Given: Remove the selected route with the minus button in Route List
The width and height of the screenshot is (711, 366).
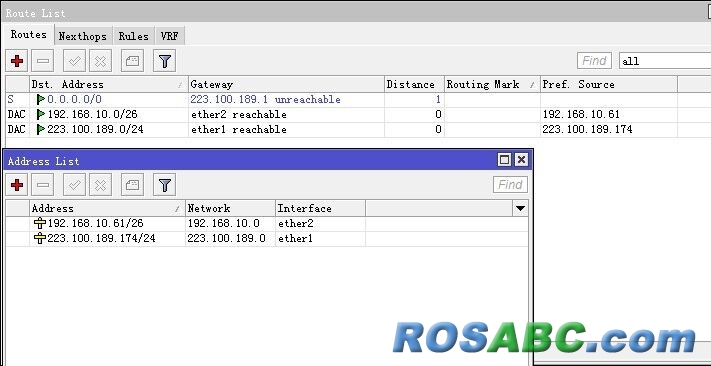Looking at the screenshot, I should (x=43, y=61).
